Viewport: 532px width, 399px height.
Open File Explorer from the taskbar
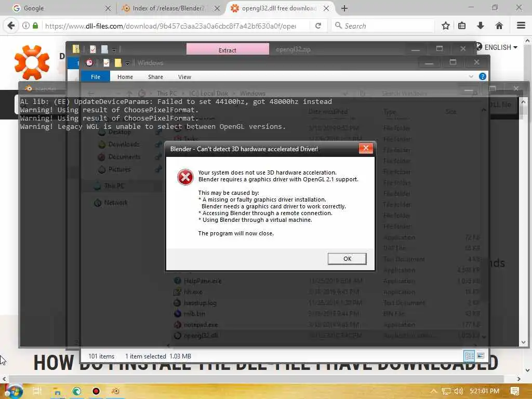coord(57,392)
